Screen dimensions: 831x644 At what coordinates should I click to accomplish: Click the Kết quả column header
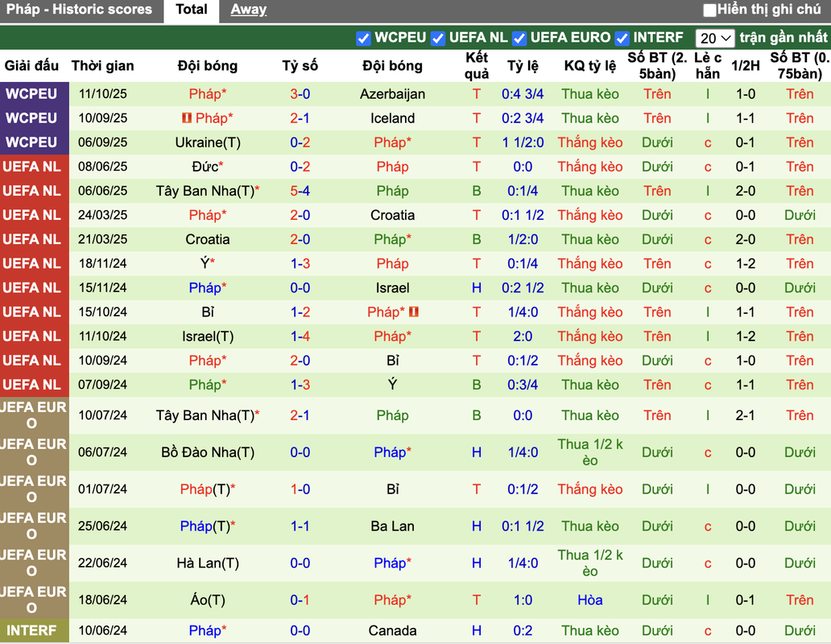coord(477,66)
